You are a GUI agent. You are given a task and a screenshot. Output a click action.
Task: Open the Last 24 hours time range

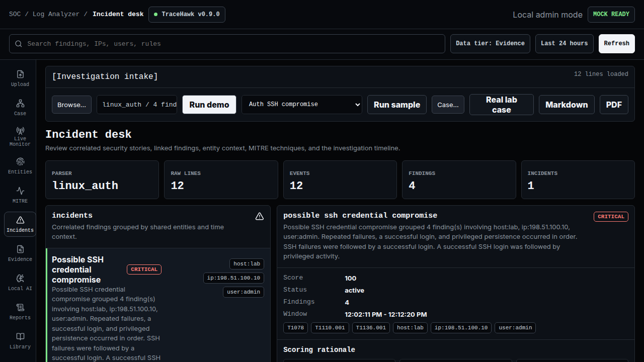pyautogui.click(x=565, y=44)
